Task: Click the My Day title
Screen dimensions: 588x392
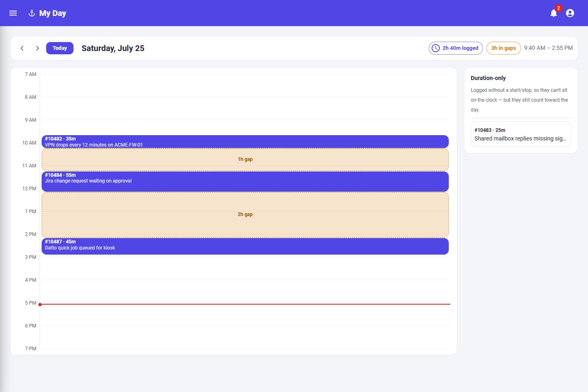Action: [53, 13]
